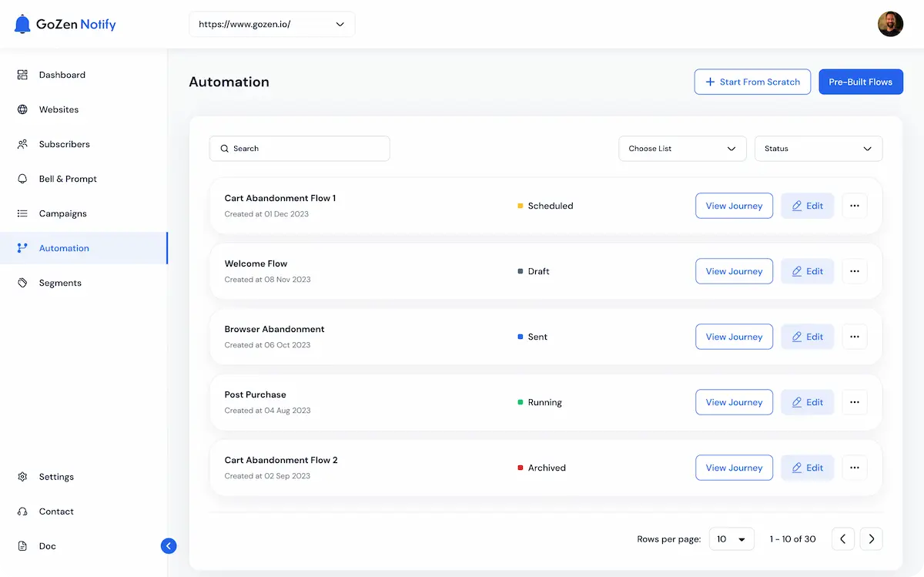This screenshot has width=924, height=577.
Task: Go to Subscribers in sidebar
Action: tap(64, 144)
